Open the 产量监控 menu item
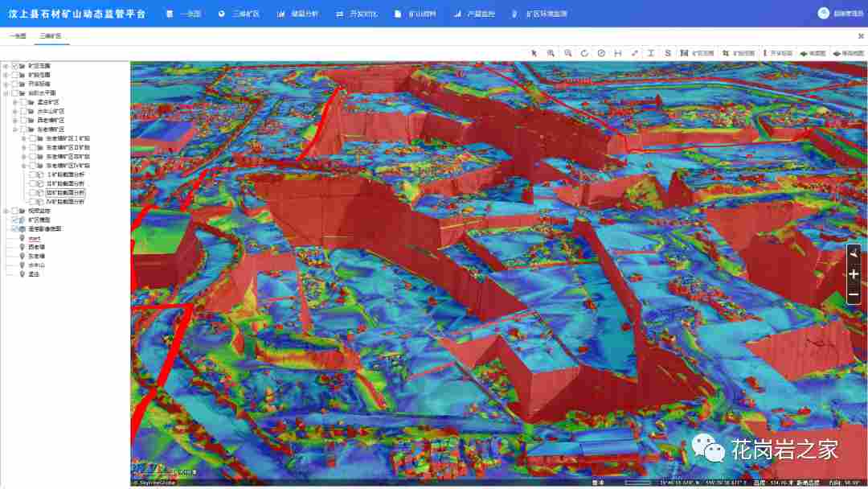The width and height of the screenshot is (868, 489). [x=475, y=14]
